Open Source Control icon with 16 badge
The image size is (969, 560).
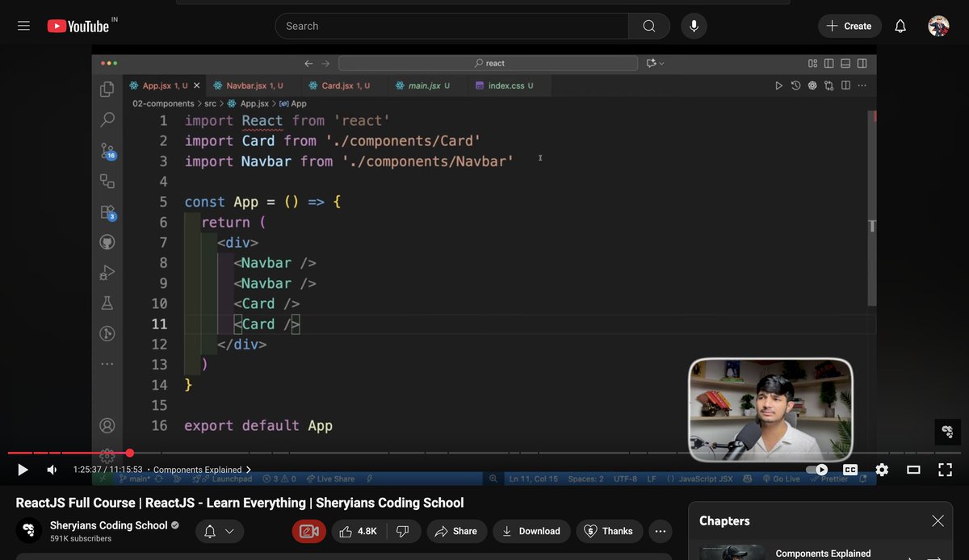(x=107, y=151)
